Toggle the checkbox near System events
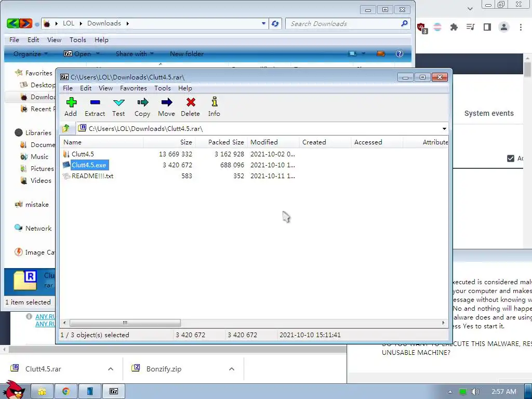532x399 pixels. coord(510,158)
